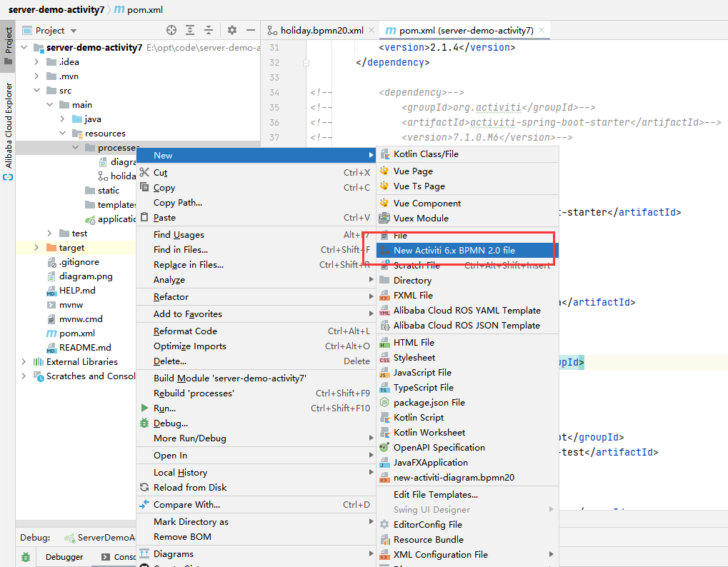The height and width of the screenshot is (567, 728).
Task: Create a new Kotlin Class/File
Action: [467, 154]
